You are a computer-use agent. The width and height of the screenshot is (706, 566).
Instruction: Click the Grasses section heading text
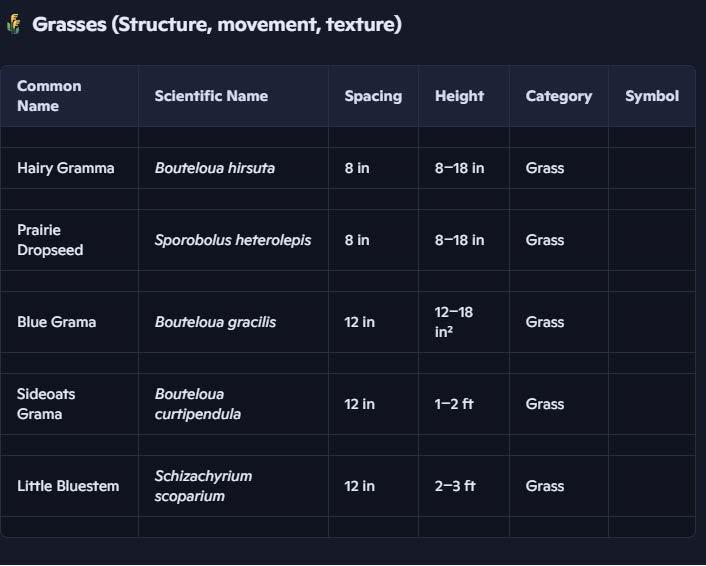pos(217,25)
